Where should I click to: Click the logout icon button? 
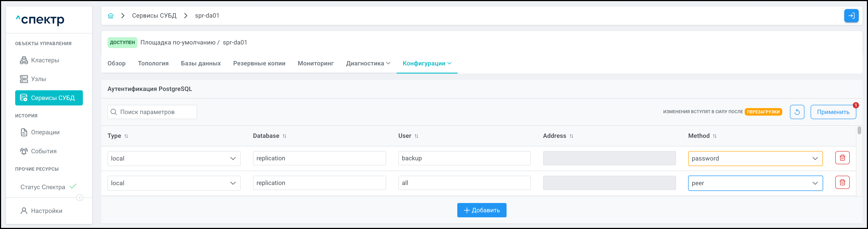pyautogui.click(x=851, y=16)
